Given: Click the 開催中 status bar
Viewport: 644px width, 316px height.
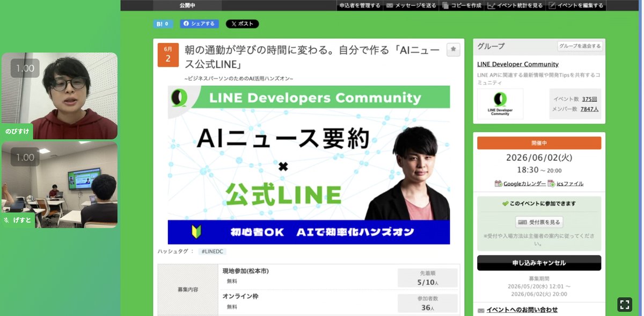Looking at the screenshot, I should pos(539,143).
